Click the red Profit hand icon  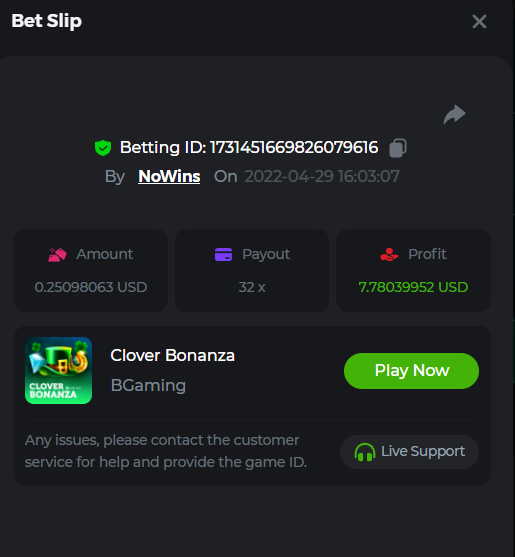click(389, 254)
